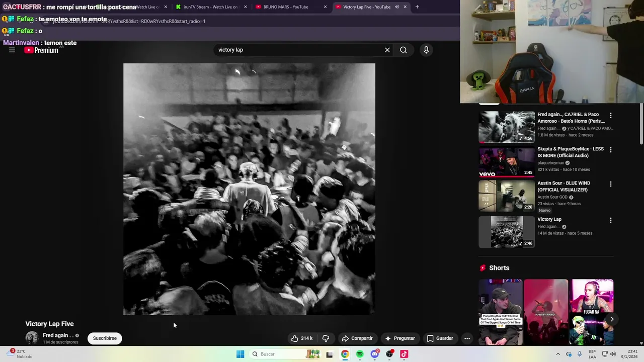Viewport: 644px width, 362px height.
Task: Play Victory Lap recommendation thumbnail
Action: [507, 232]
